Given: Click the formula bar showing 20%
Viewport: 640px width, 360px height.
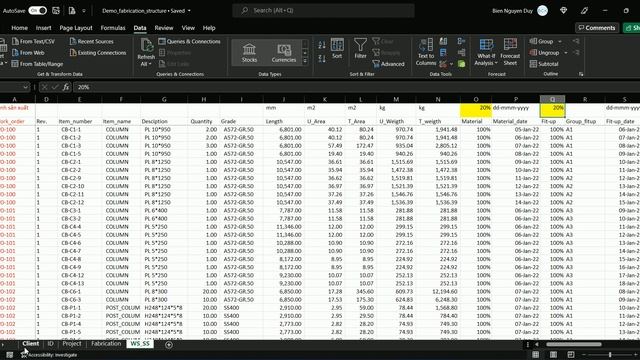Looking at the screenshot, I should (355, 87).
